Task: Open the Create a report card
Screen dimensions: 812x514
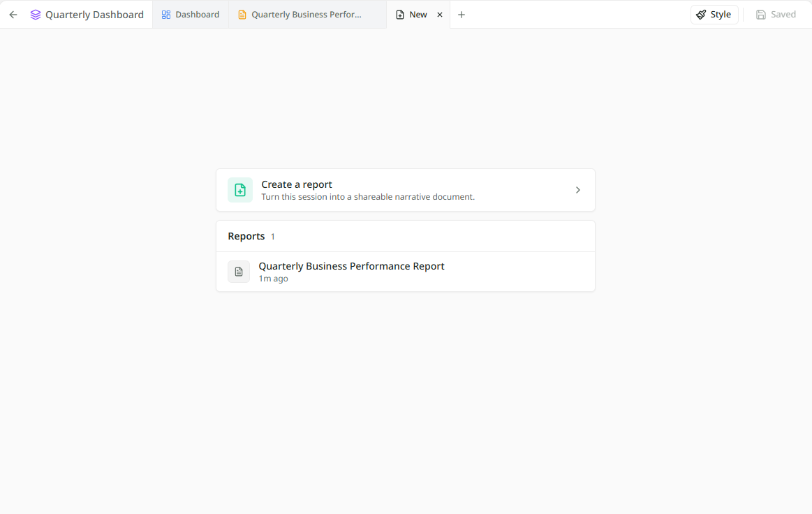Action: click(406, 190)
